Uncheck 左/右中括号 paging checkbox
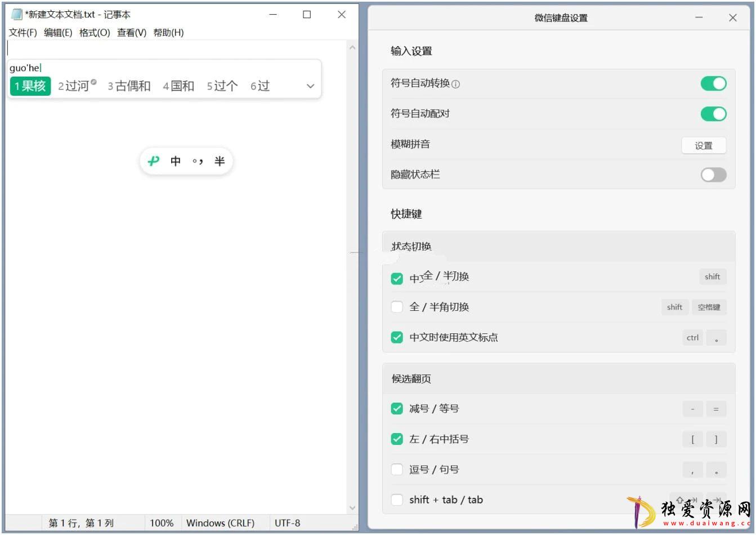The width and height of the screenshot is (756, 535). [x=397, y=439]
